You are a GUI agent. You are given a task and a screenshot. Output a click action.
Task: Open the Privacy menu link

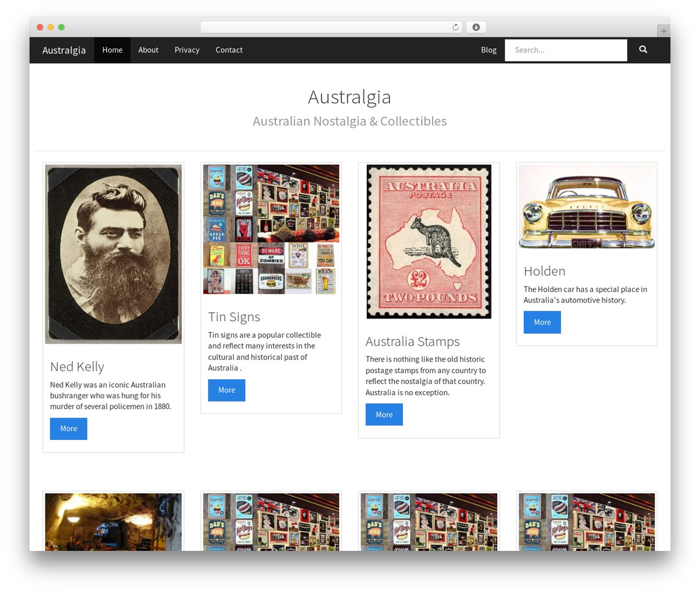coord(187,50)
